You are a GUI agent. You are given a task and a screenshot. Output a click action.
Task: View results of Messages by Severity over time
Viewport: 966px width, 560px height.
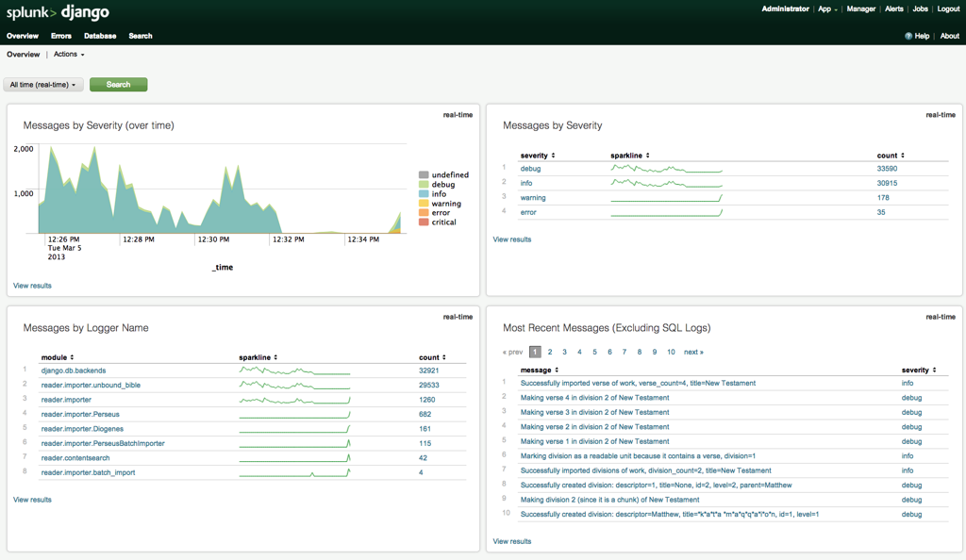coord(32,286)
